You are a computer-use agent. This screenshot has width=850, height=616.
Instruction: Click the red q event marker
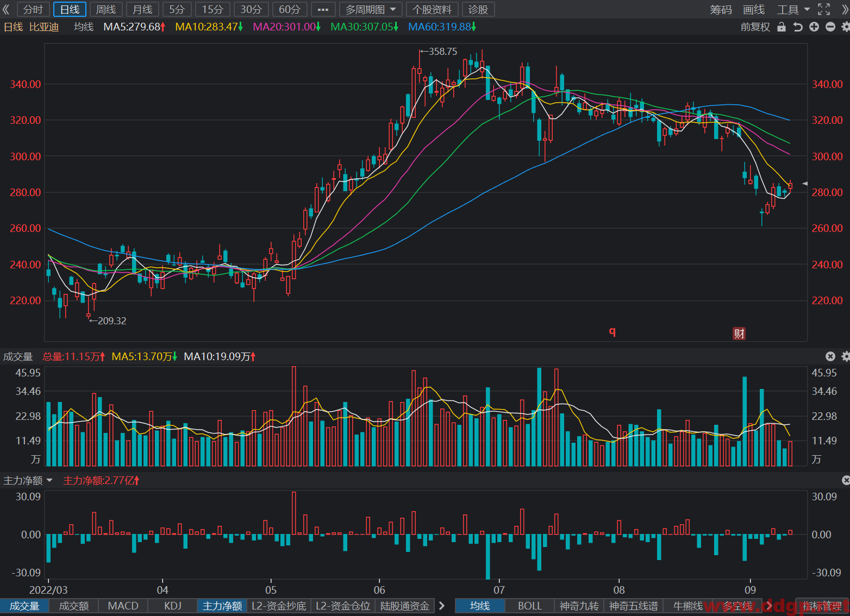coord(612,331)
